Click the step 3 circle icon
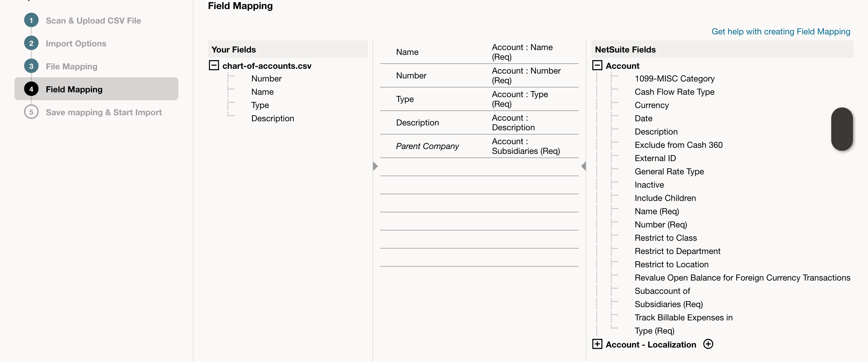Screen dimensions: 868x362 click(x=31, y=66)
